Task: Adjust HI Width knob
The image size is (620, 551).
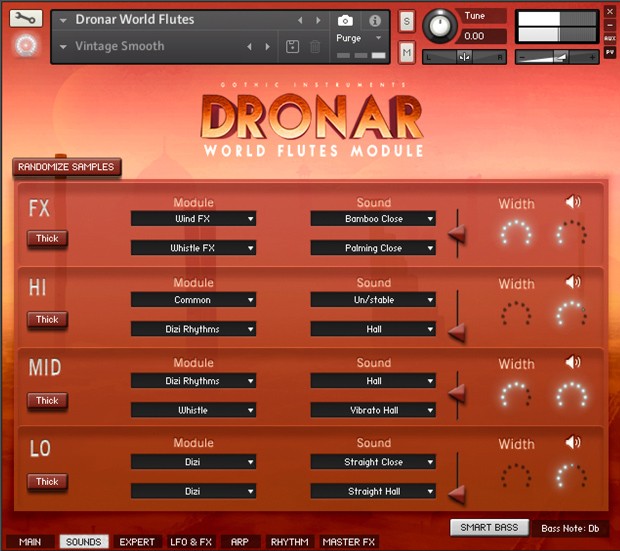Action: 516,314
